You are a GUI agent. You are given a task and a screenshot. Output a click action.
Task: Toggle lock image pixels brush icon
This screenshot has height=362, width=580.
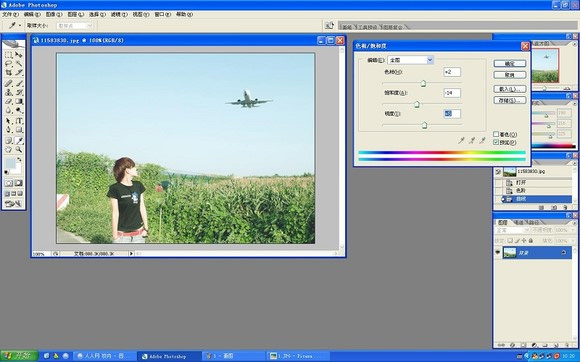point(517,241)
